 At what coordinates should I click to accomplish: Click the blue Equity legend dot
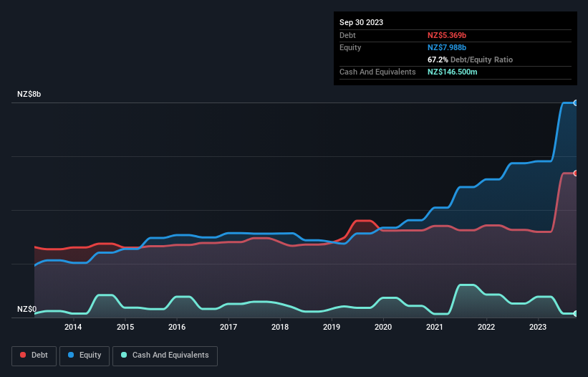71,355
